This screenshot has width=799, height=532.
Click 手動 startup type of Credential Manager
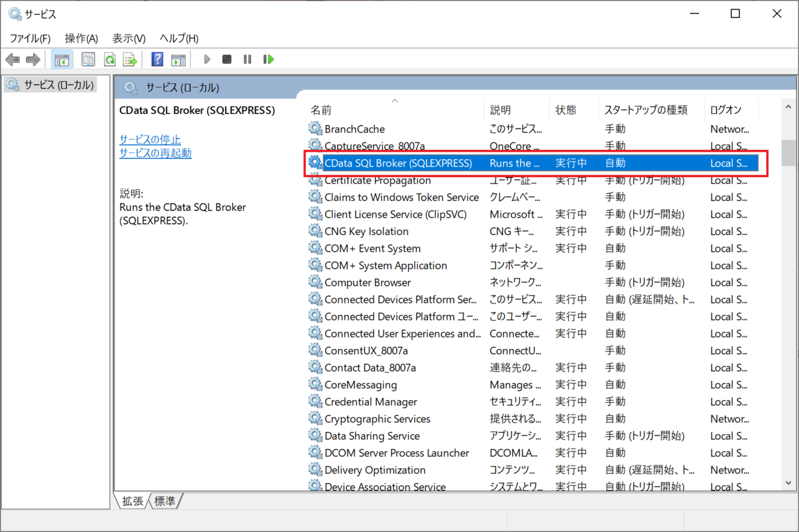[x=615, y=401]
